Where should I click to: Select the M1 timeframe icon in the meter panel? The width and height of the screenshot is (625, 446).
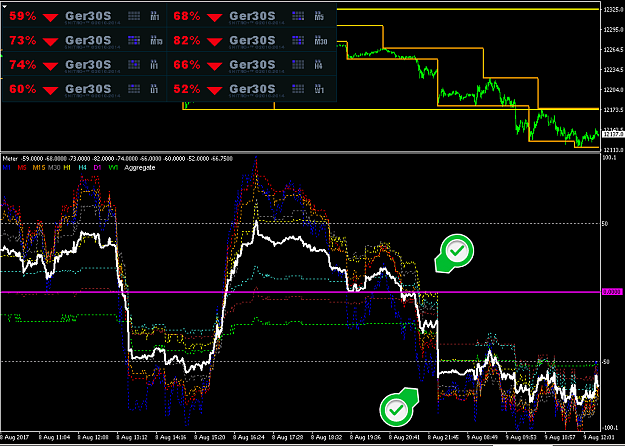point(155,16)
